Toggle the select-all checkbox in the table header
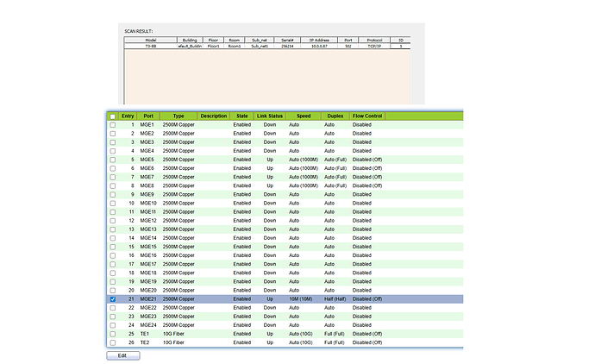Image resolution: width=595 pixels, height=364 pixels. point(112,116)
